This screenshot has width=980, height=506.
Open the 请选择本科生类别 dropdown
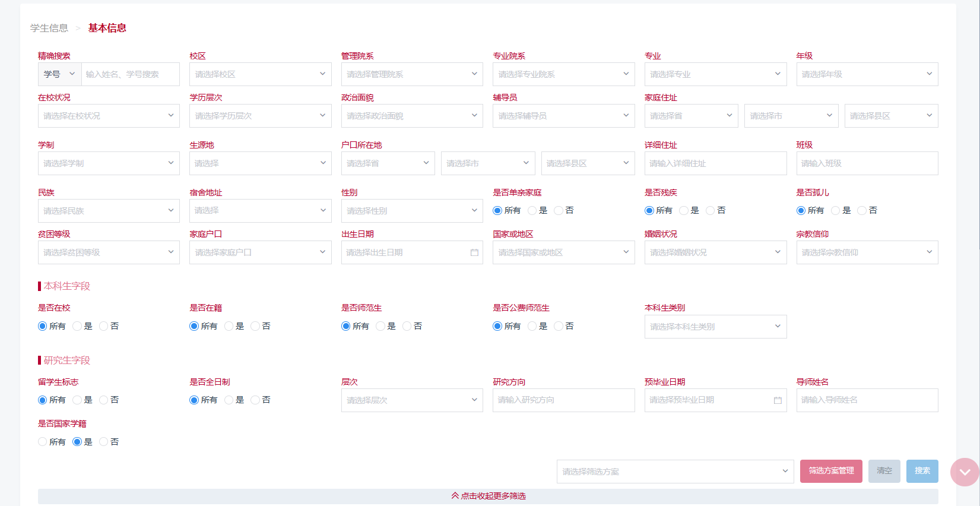(716, 327)
